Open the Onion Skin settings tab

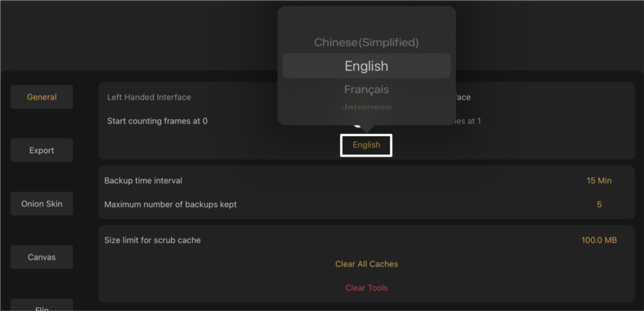[42, 203]
